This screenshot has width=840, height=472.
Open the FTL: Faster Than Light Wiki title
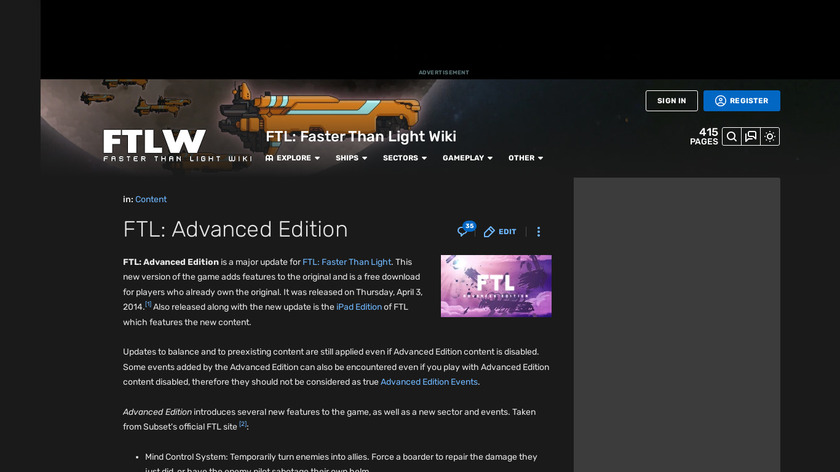[361, 137]
